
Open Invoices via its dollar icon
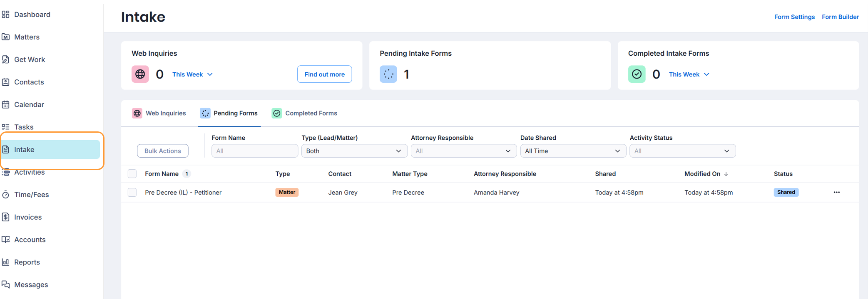coord(6,217)
